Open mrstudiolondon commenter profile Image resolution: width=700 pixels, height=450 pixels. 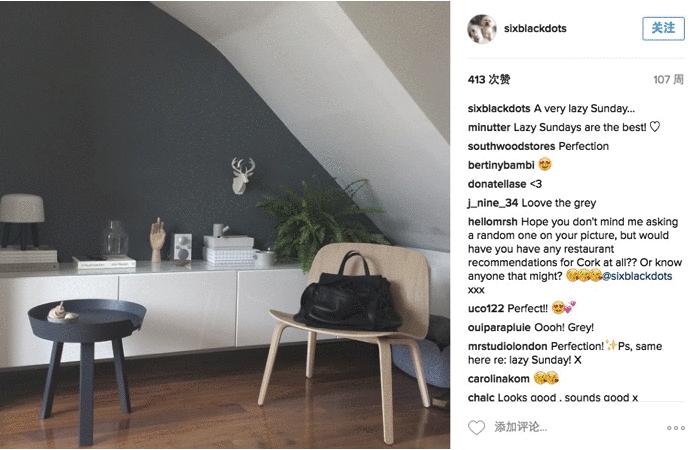[x=507, y=346]
